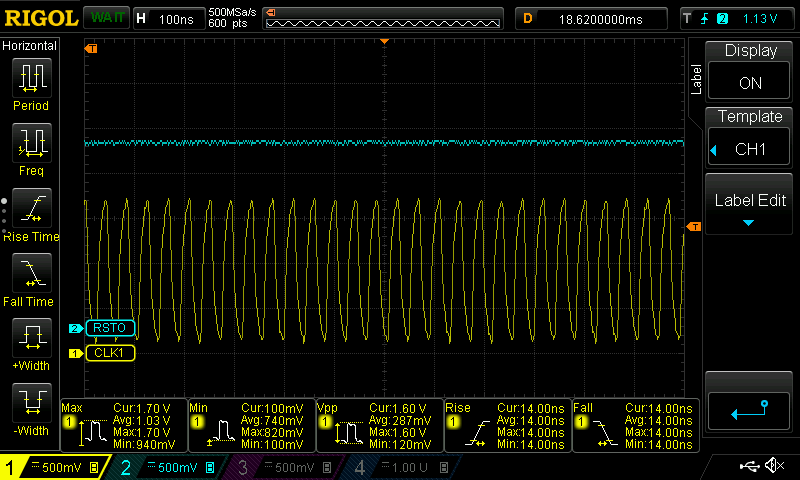
Task: Click the USB connection status icon
Action: pyautogui.click(x=749, y=465)
